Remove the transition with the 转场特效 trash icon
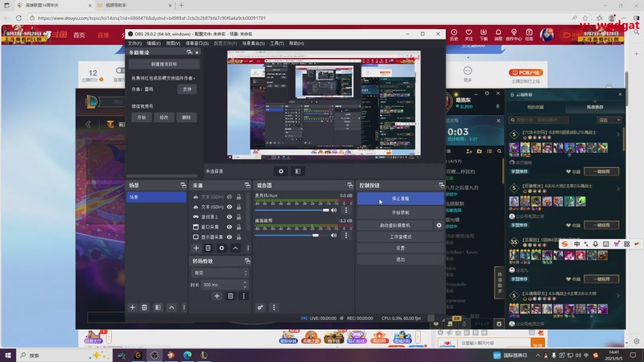 (x=230, y=296)
